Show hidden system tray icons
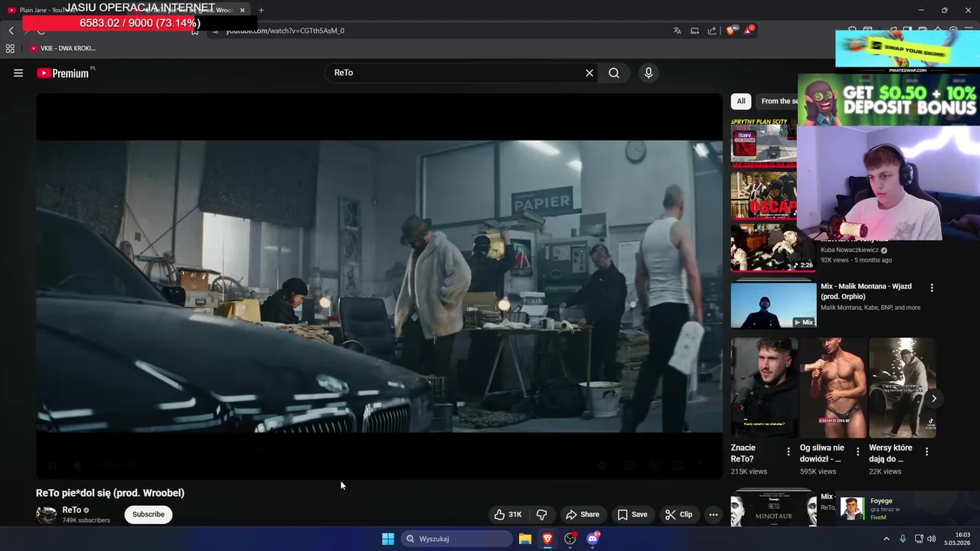Viewport: 980px width, 551px height. click(887, 539)
